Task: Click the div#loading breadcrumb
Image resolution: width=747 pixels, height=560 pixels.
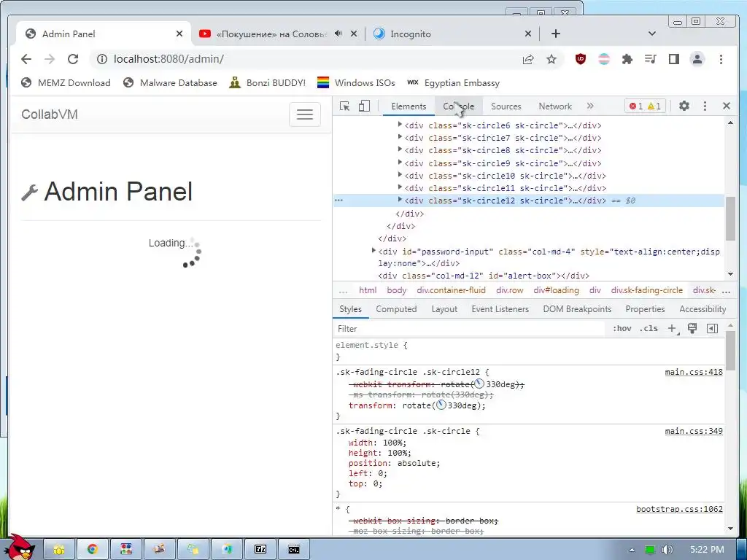Action: pos(556,290)
